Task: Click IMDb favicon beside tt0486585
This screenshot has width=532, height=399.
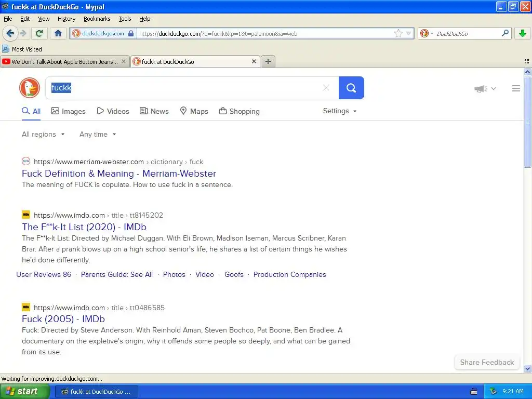Action: (26, 307)
